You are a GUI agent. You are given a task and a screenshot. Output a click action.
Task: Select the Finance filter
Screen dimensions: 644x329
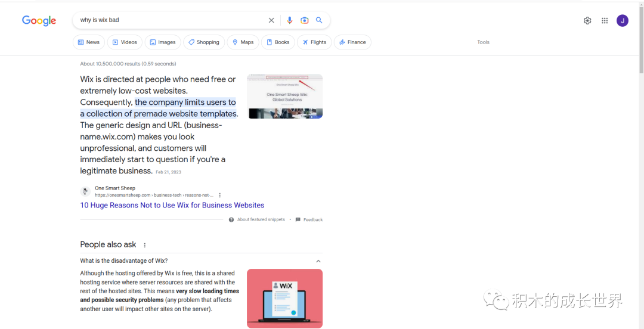[352, 42]
